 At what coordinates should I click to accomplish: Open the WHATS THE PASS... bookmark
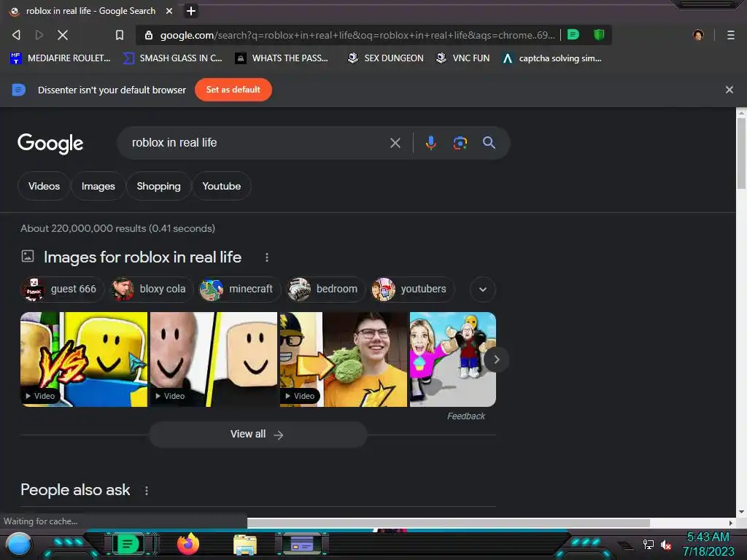pyautogui.click(x=282, y=58)
